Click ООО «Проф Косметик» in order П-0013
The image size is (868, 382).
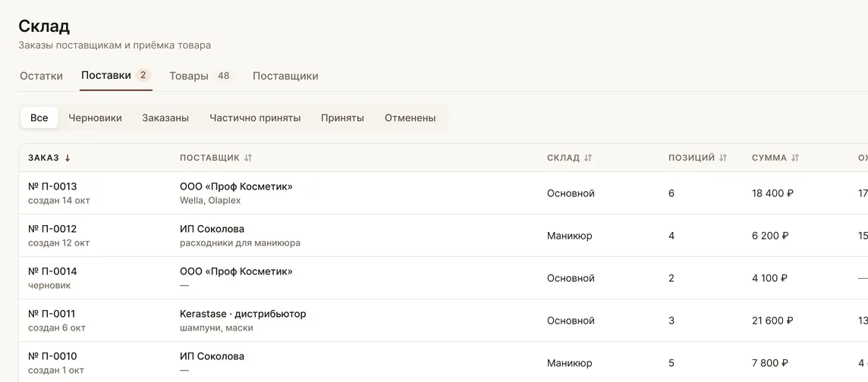pyautogui.click(x=237, y=186)
